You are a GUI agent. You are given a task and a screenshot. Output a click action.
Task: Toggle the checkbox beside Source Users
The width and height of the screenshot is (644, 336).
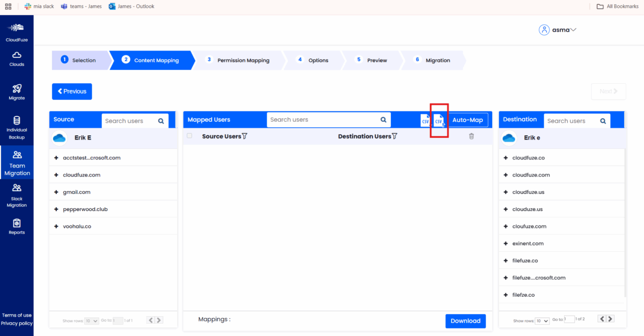coord(189,136)
